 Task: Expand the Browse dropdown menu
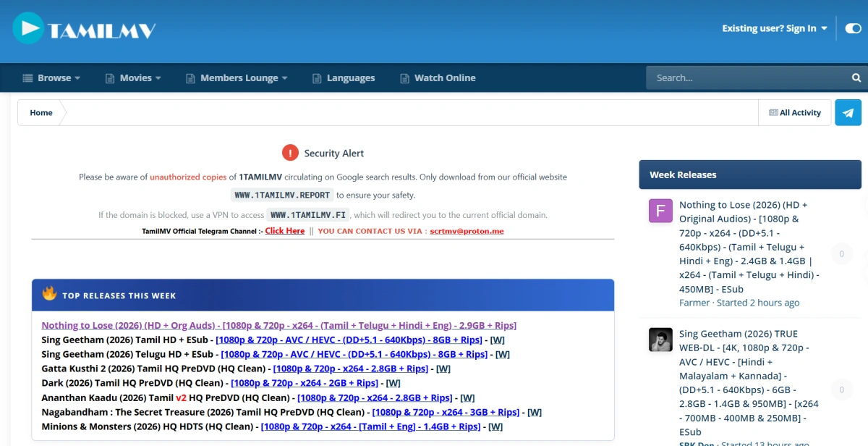click(x=51, y=77)
